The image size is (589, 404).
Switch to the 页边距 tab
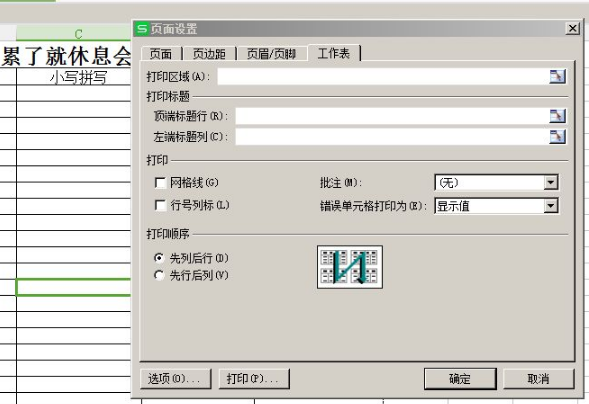pos(209,54)
